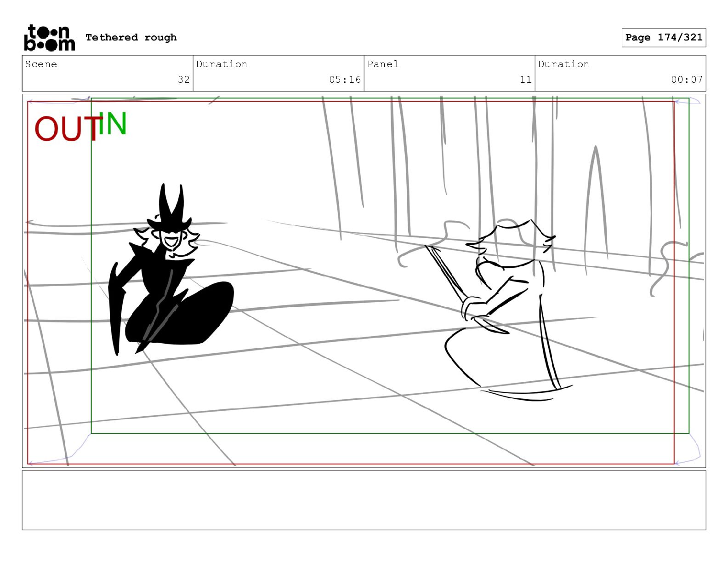Click the 'Page 174/321' indicator
The width and height of the screenshot is (728, 563).
click(664, 37)
